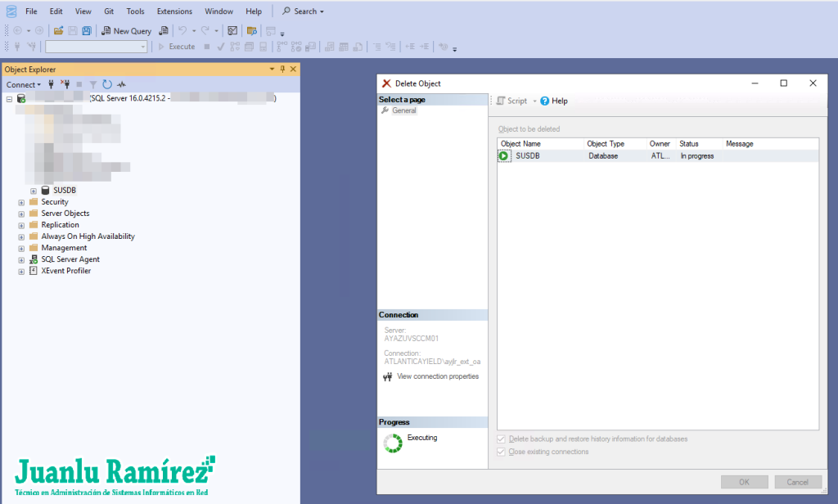This screenshot has width=838, height=504.
Task: Click the New Query toolbar button
Action: click(126, 31)
